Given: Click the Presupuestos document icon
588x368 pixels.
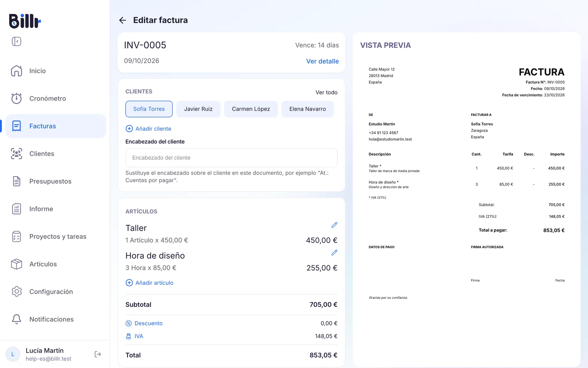Looking at the screenshot, I should [x=17, y=181].
